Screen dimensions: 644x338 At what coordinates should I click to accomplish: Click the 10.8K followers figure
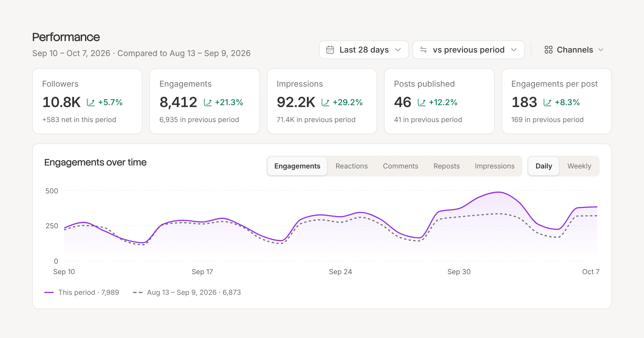(61, 102)
